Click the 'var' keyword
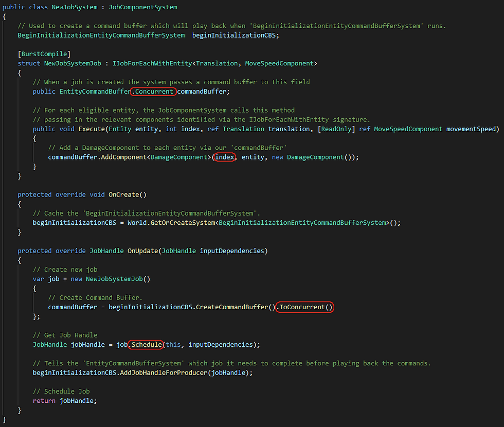Screen dimensions: 504x427 [38, 279]
